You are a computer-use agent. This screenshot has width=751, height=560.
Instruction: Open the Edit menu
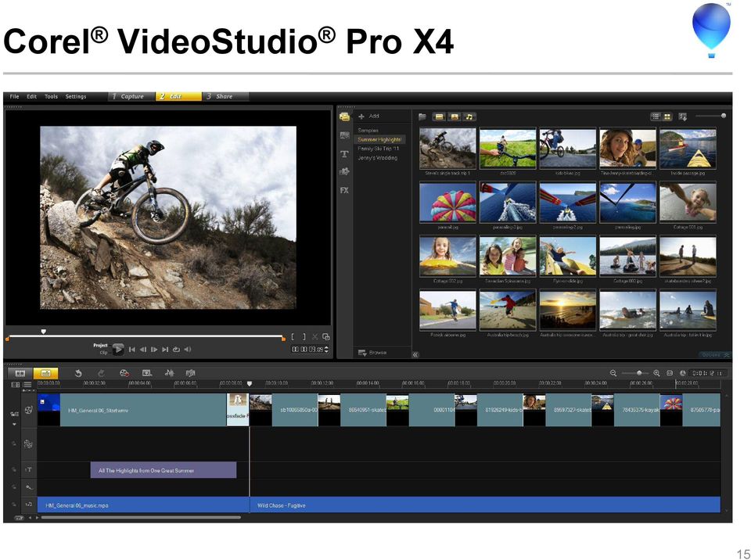pos(31,96)
